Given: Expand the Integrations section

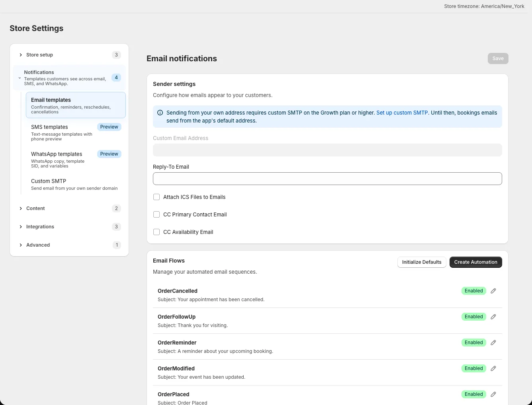Looking at the screenshot, I should coord(69,227).
